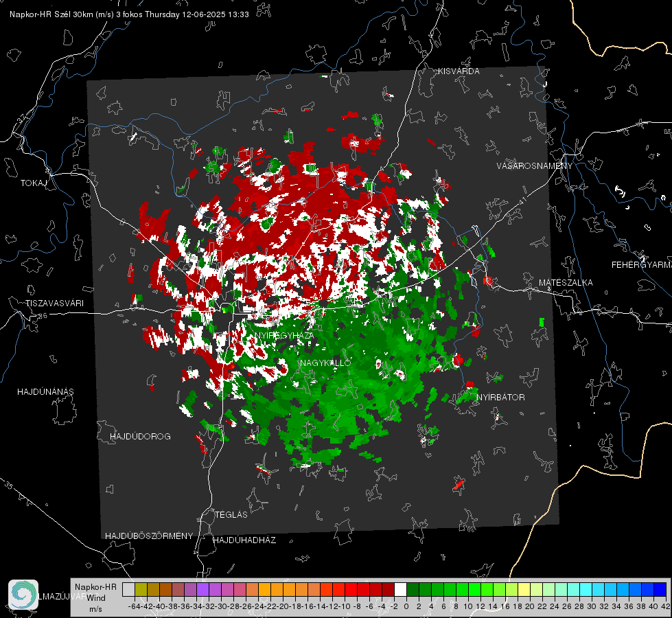Pick the pale yellow swatch above 18
Screen dimensions: 672x618
tap(524, 589)
